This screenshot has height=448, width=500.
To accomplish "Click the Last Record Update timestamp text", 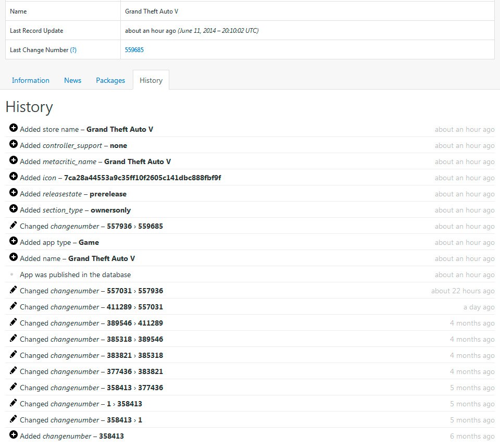I will pyautogui.click(x=192, y=31).
